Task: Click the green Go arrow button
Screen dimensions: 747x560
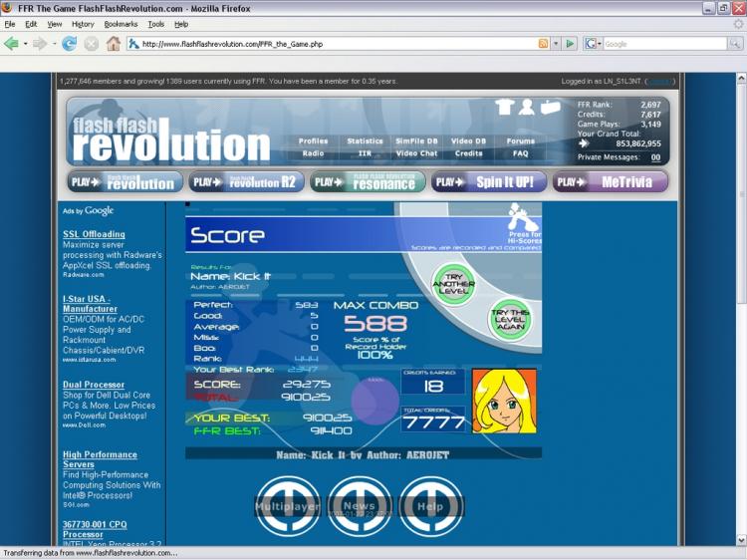Action: (570, 44)
